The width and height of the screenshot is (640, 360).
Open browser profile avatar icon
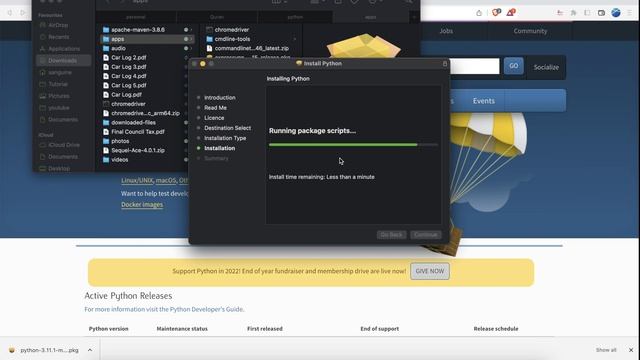[x=616, y=13]
